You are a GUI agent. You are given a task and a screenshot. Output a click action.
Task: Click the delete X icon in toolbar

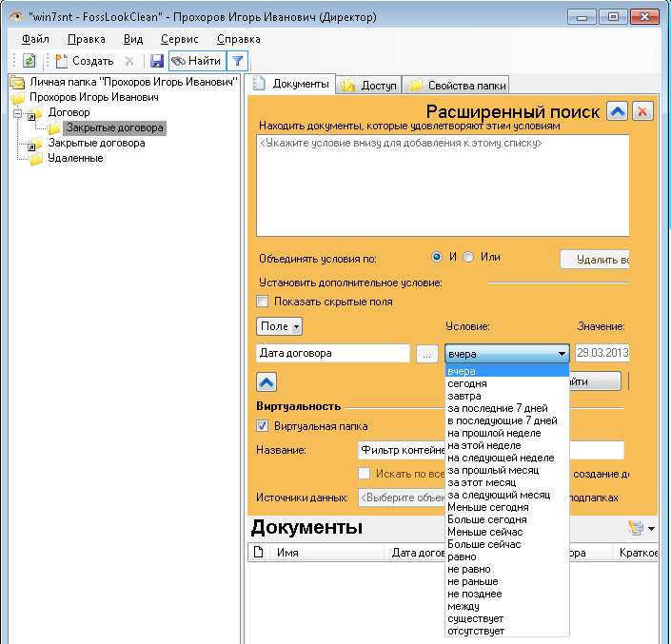129,61
